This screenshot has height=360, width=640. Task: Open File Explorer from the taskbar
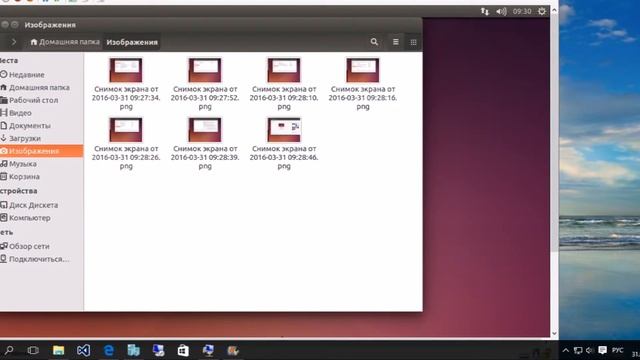[x=58, y=350]
